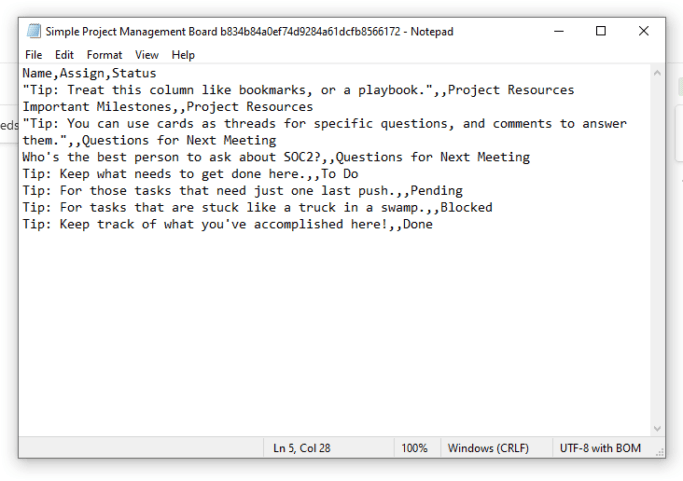Image resolution: width=683 pixels, height=481 pixels.
Task: Close the Notepad window
Action: [643, 31]
